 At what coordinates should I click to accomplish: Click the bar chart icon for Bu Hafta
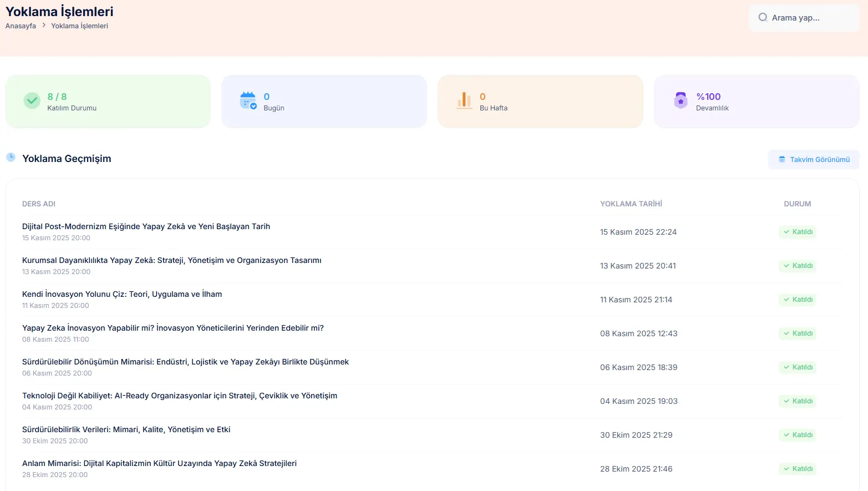(464, 101)
